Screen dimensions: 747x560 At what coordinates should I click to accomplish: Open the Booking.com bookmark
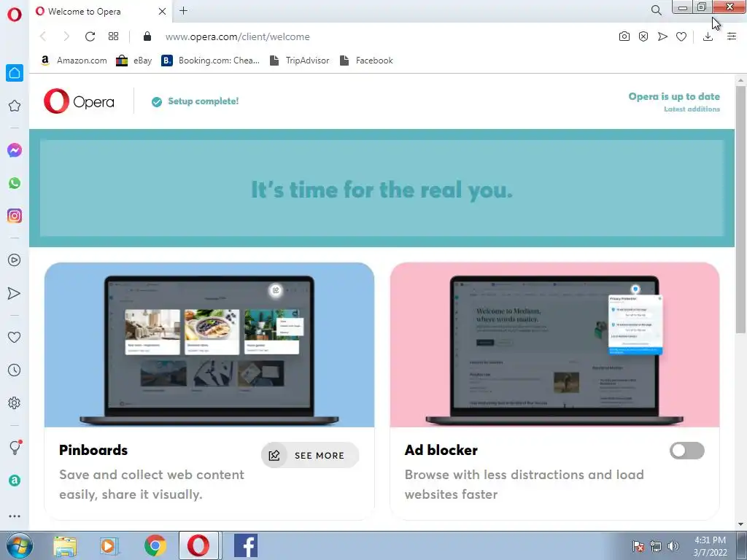click(x=211, y=61)
